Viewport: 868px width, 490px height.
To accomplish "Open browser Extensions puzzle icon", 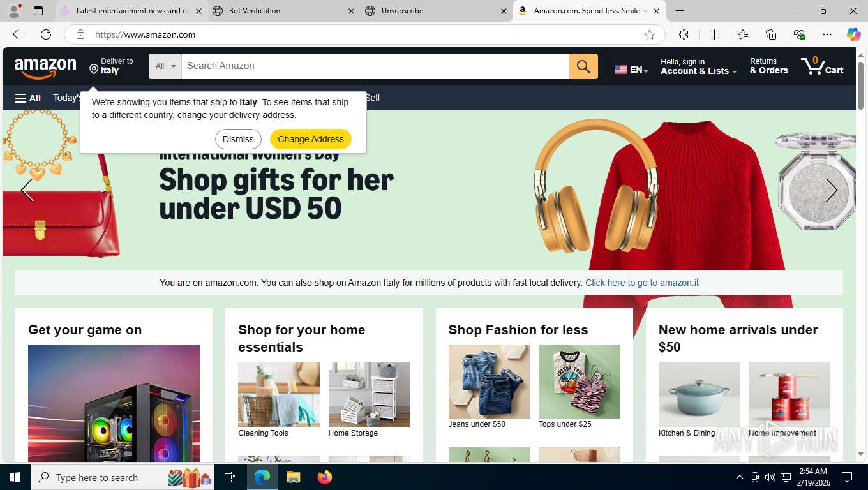I will pyautogui.click(x=684, y=34).
